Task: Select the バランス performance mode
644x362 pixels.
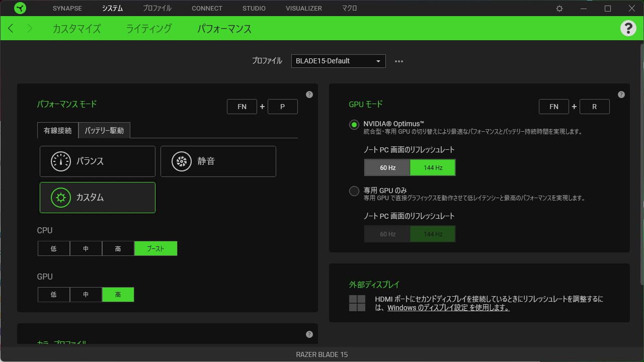Action: 98,161
